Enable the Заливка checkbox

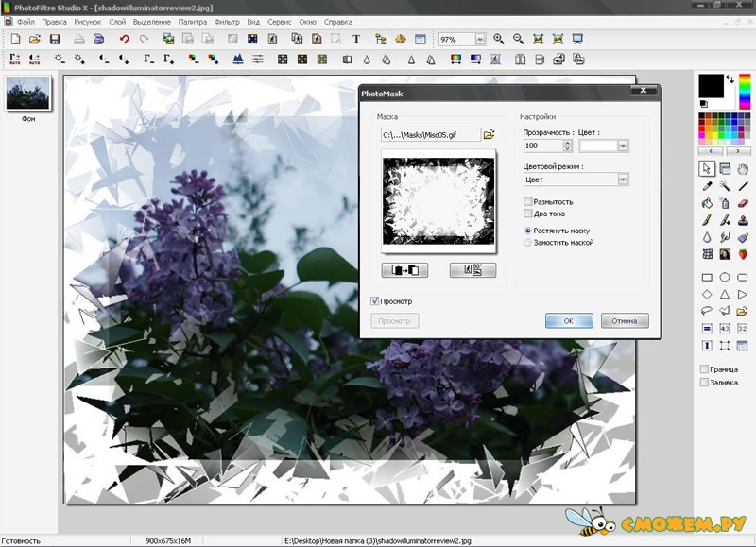point(704,383)
